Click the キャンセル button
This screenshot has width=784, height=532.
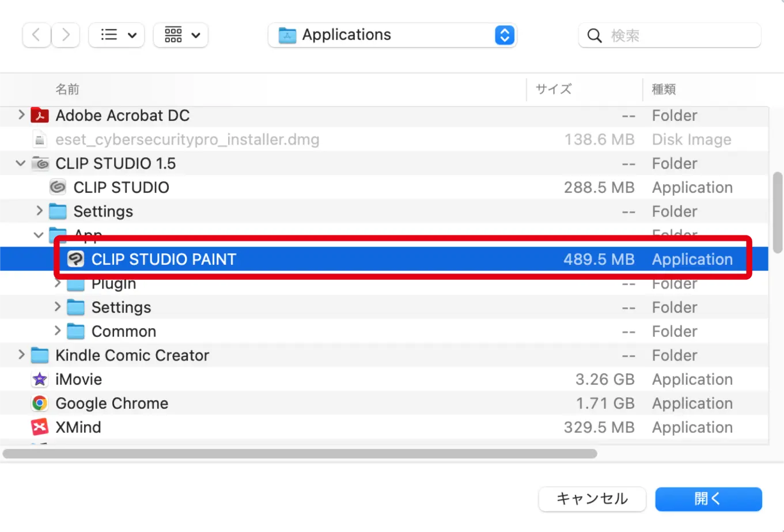click(592, 499)
